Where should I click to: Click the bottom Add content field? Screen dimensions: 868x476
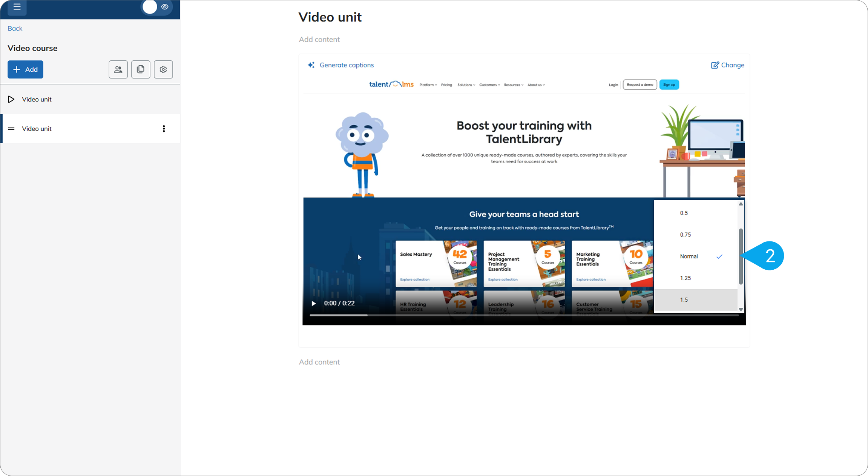pos(319,362)
